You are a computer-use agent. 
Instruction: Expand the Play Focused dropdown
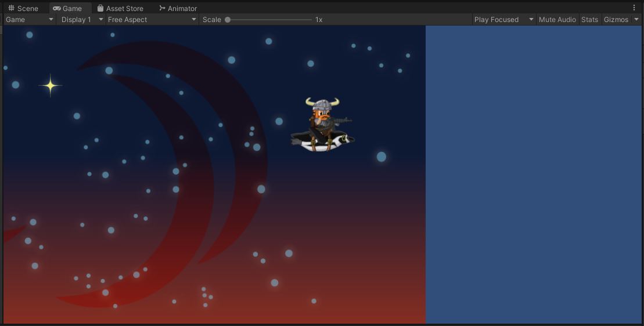(x=503, y=20)
